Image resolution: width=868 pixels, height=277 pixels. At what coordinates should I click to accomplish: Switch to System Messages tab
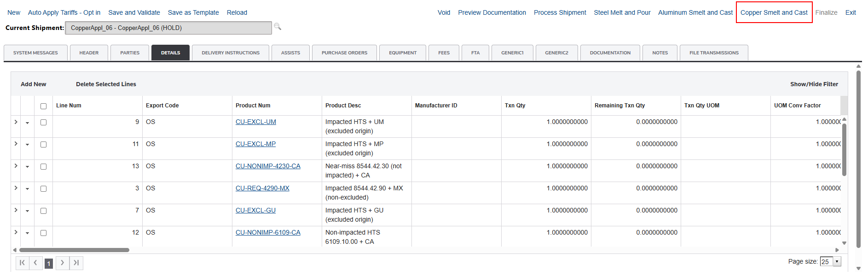click(35, 53)
